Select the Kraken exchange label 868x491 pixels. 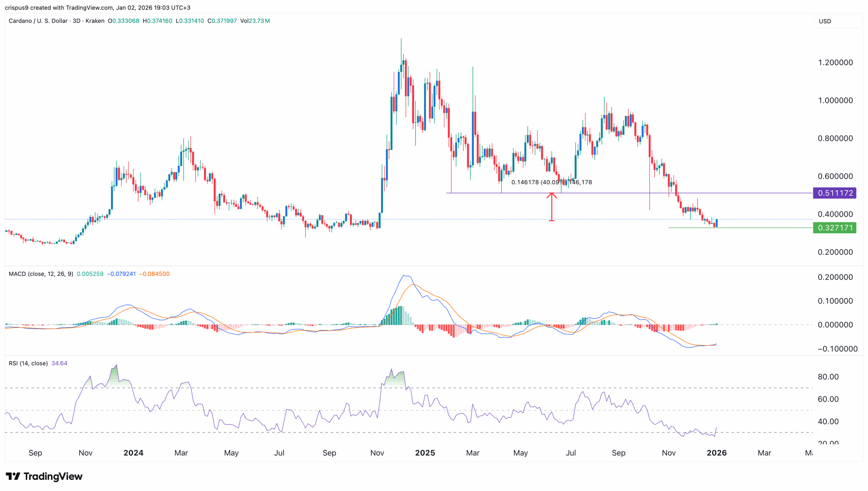point(95,21)
